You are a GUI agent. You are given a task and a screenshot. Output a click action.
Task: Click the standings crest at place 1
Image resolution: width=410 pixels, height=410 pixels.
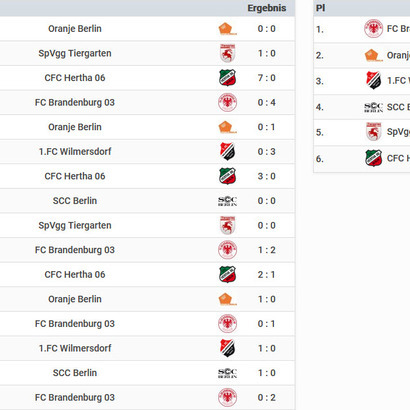(x=373, y=29)
